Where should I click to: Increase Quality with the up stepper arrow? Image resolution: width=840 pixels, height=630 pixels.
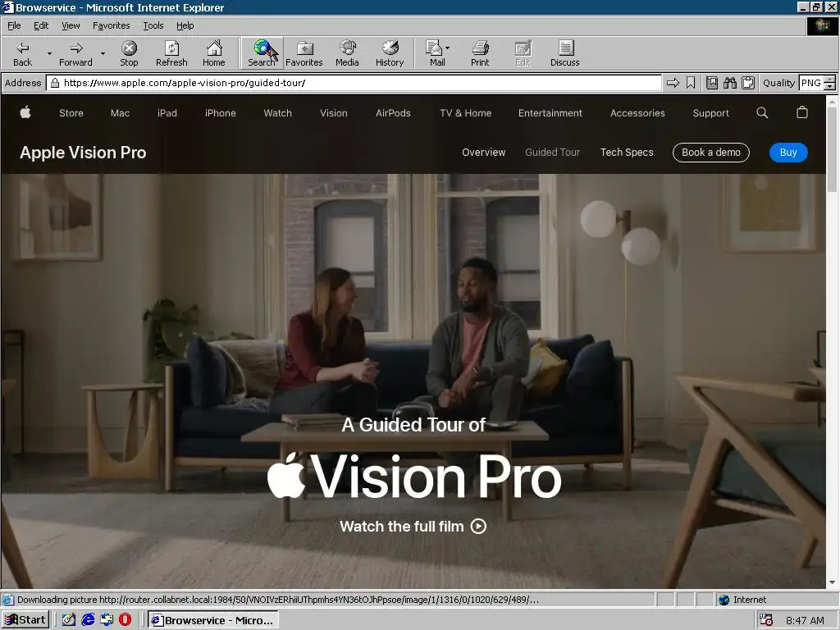point(830,80)
